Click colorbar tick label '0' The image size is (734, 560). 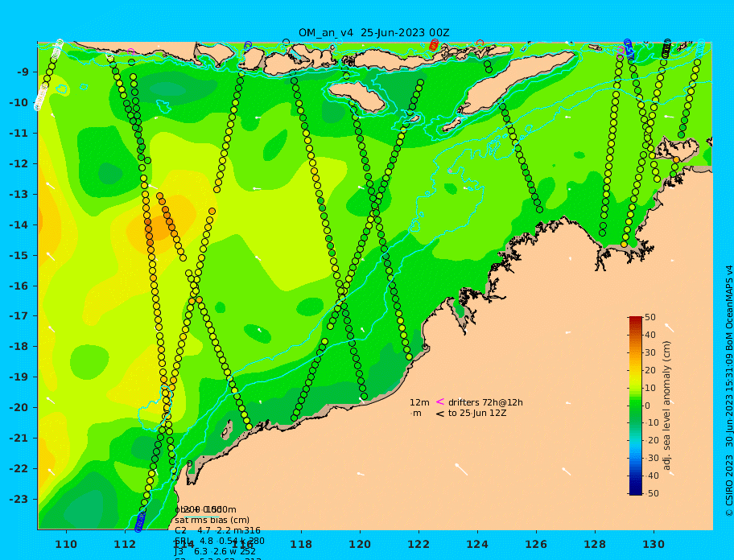point(648,406)
